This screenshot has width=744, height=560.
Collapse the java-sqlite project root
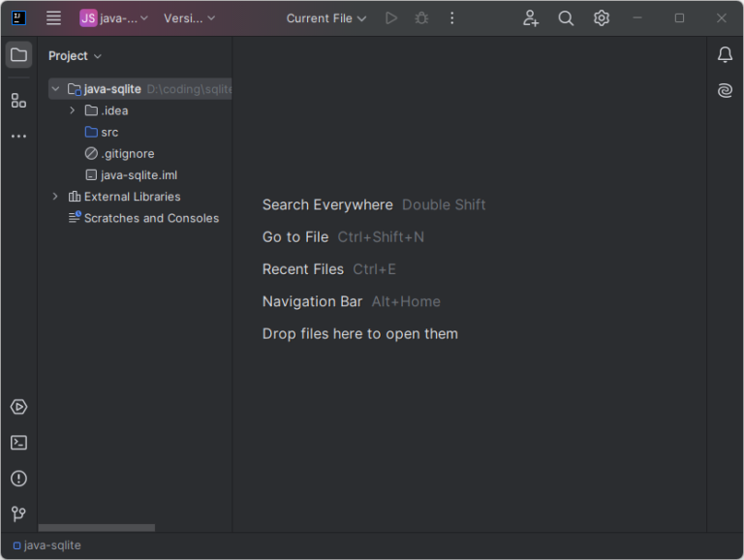coord(55,89)
